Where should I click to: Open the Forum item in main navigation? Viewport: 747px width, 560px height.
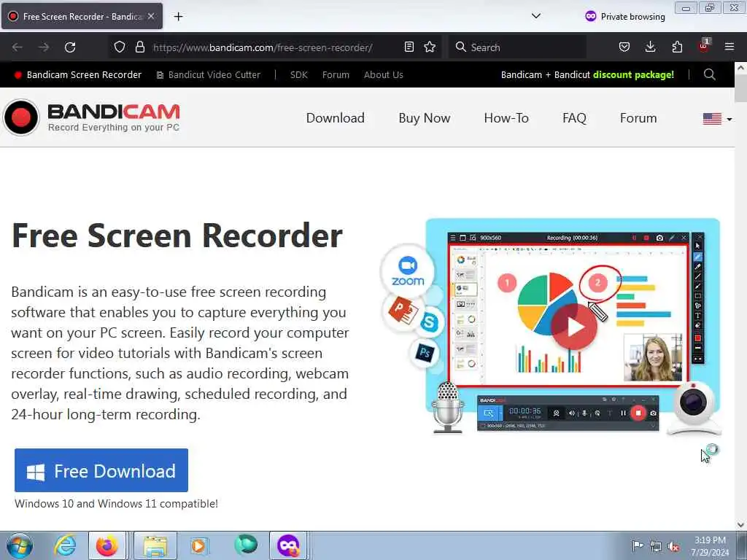tap(638, 118)
